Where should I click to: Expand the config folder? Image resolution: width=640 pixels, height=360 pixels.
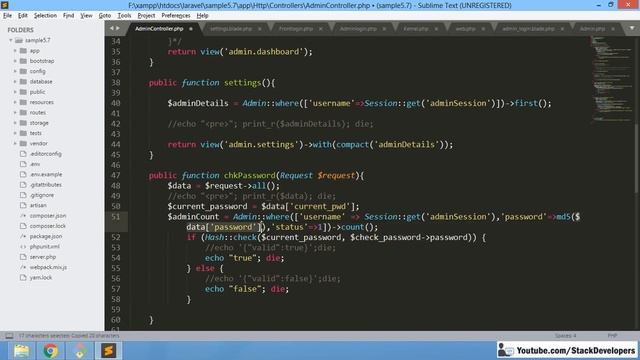(16, 71)
